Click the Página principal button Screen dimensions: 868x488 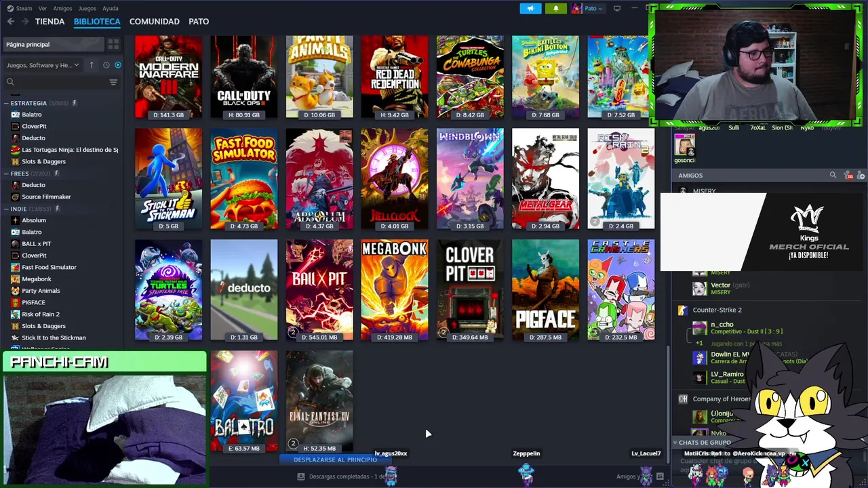(x=54, y=44)
